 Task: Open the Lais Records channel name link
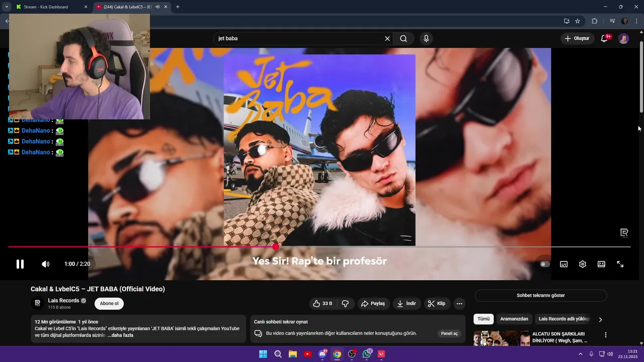click(63, 301)
